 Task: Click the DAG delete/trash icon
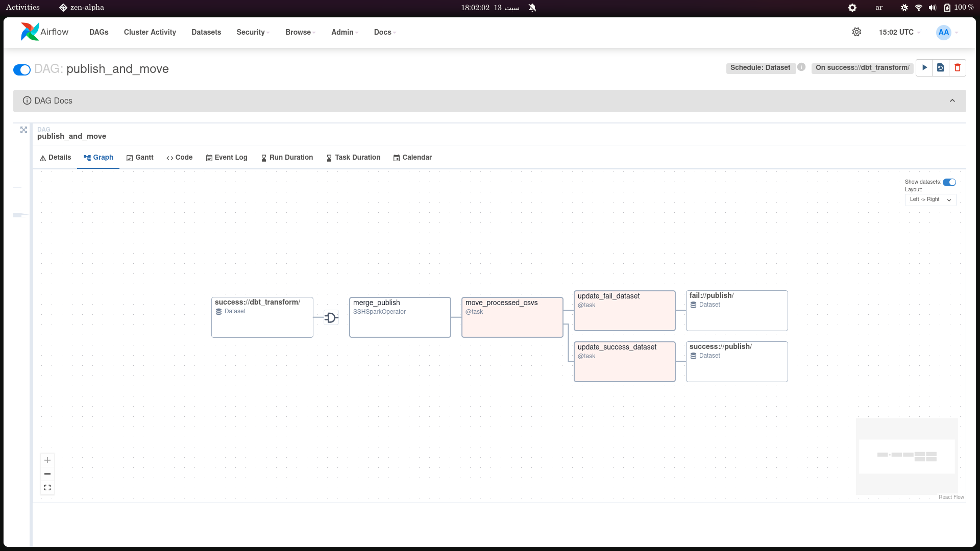click(x=957, y=68)
